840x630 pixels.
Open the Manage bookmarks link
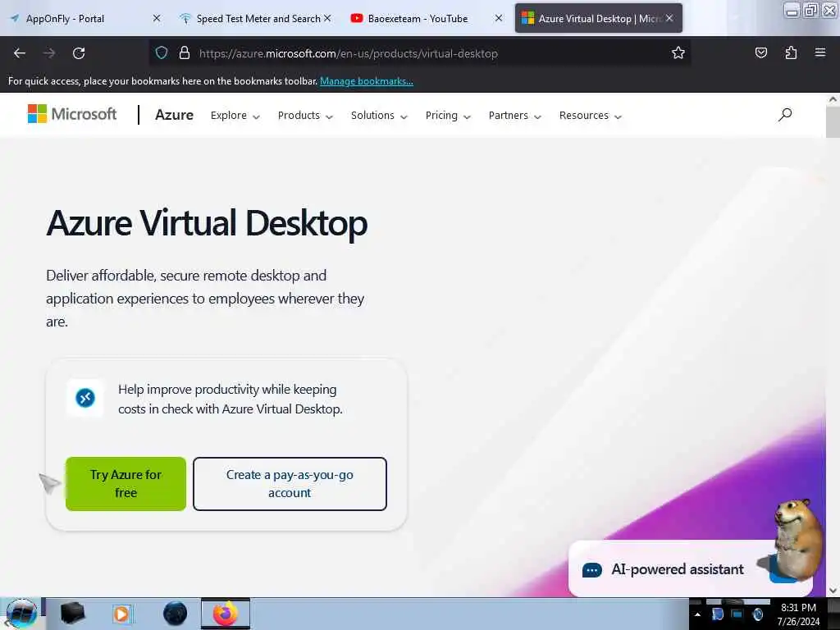367,81
